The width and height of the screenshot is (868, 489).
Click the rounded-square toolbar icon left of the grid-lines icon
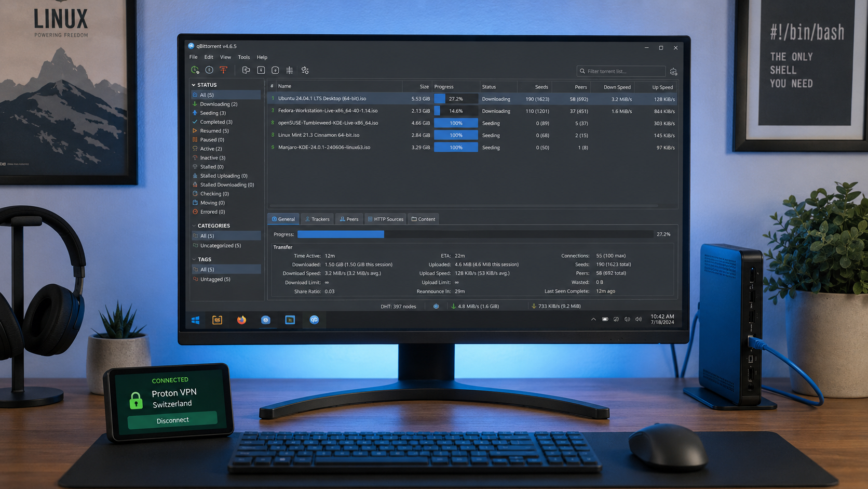275,70
